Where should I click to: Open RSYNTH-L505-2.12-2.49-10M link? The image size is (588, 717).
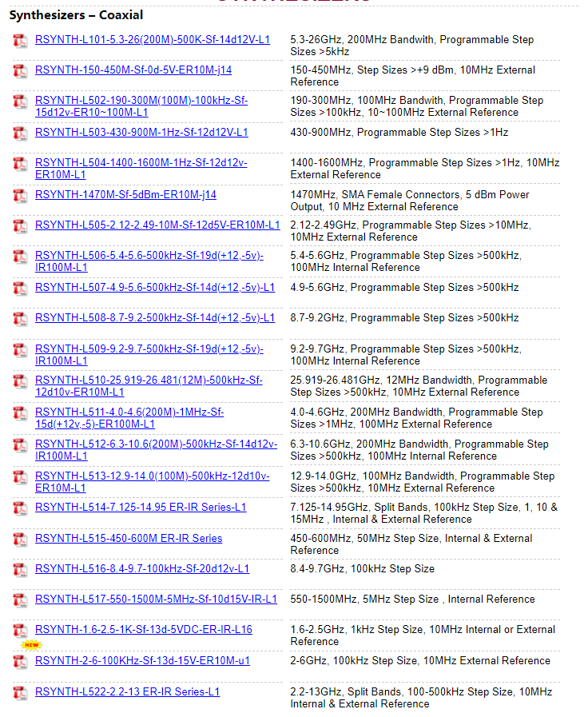click(157, 225)
